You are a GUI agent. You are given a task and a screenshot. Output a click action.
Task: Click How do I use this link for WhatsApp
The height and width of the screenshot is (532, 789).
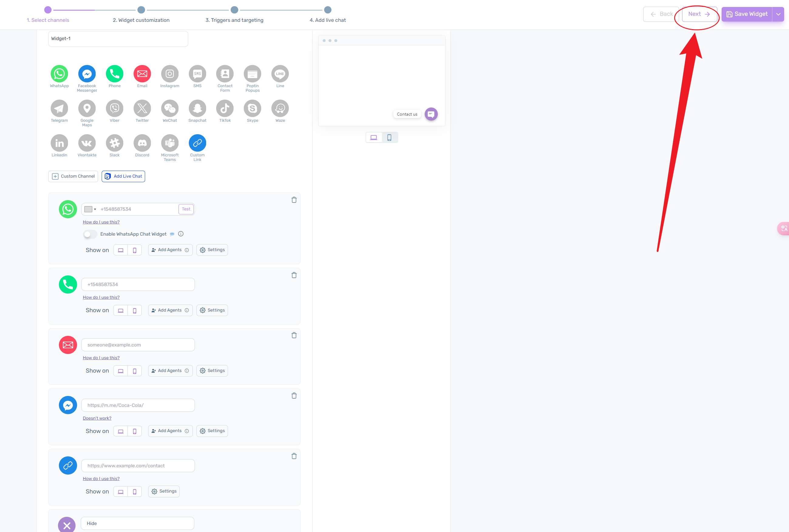tap(101, 222)
